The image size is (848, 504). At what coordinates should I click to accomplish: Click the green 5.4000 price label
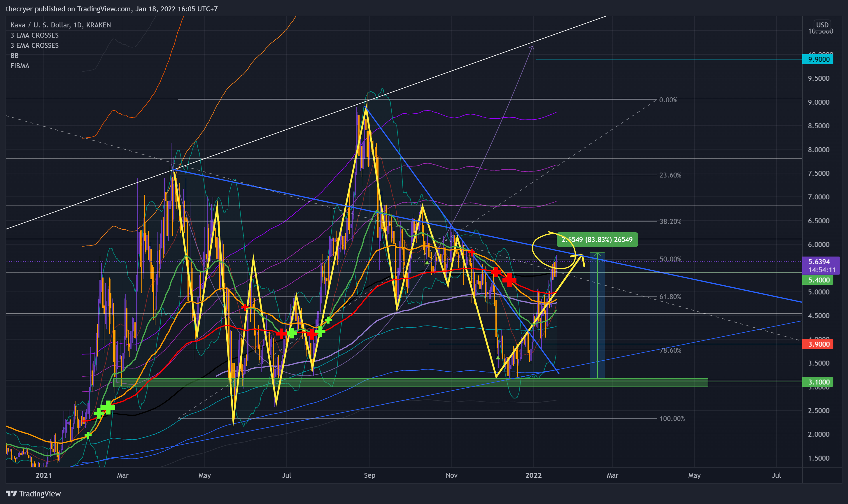817,280
